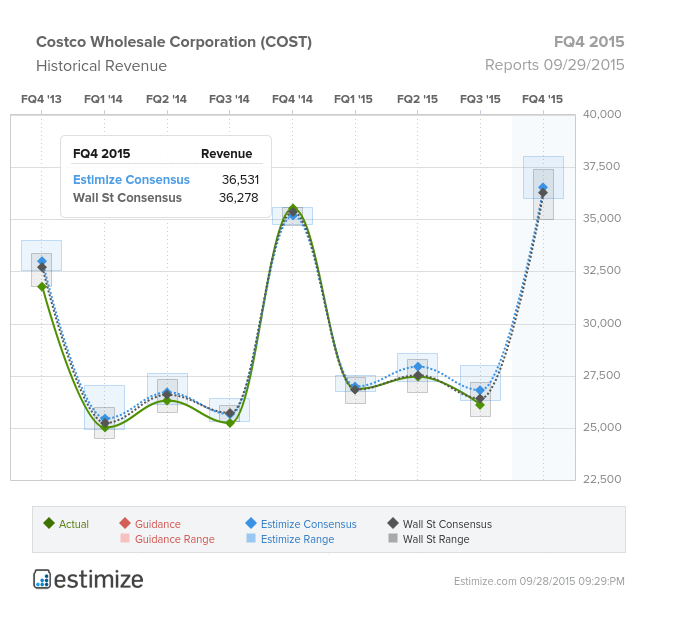Click the 35,000 y-axis label
Image resolution: width=675 pixels, height=620 pixels.
point(602,218)
